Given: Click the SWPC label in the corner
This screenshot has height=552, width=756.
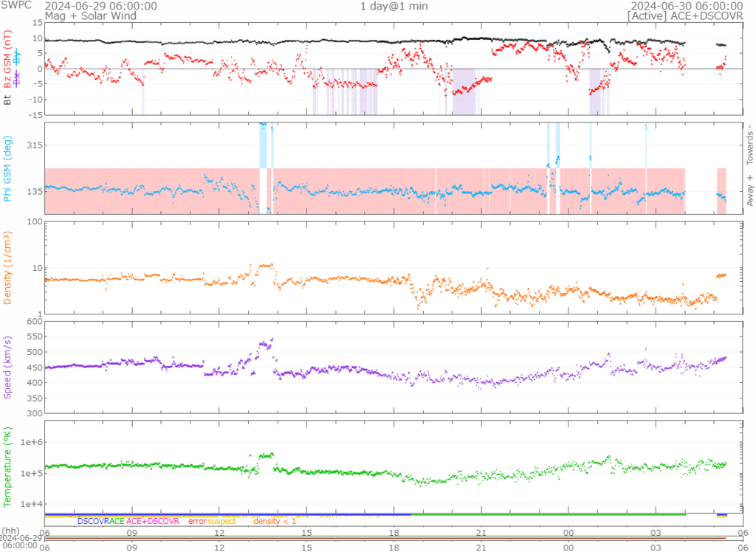Looking at the screenshot, I should (x=16, y=5).
